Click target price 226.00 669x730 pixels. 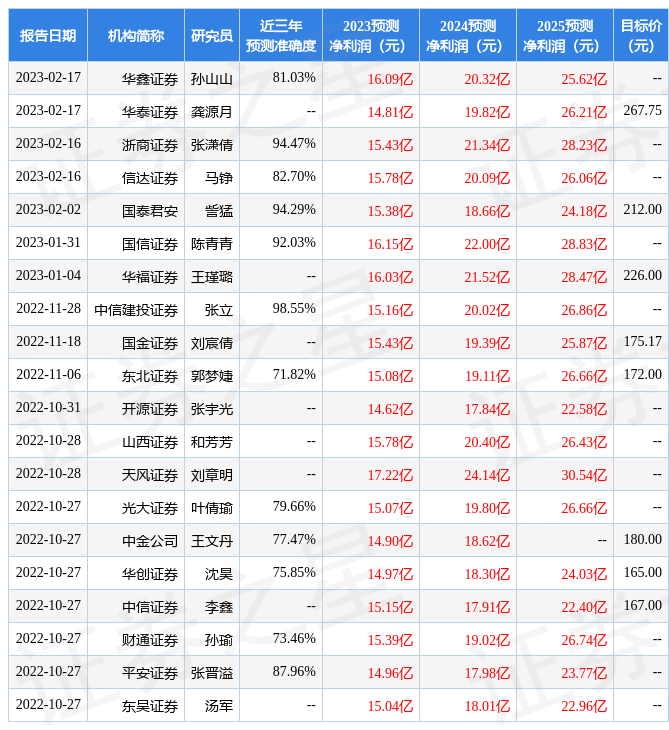pyautogui.click(x=642, y=276)
